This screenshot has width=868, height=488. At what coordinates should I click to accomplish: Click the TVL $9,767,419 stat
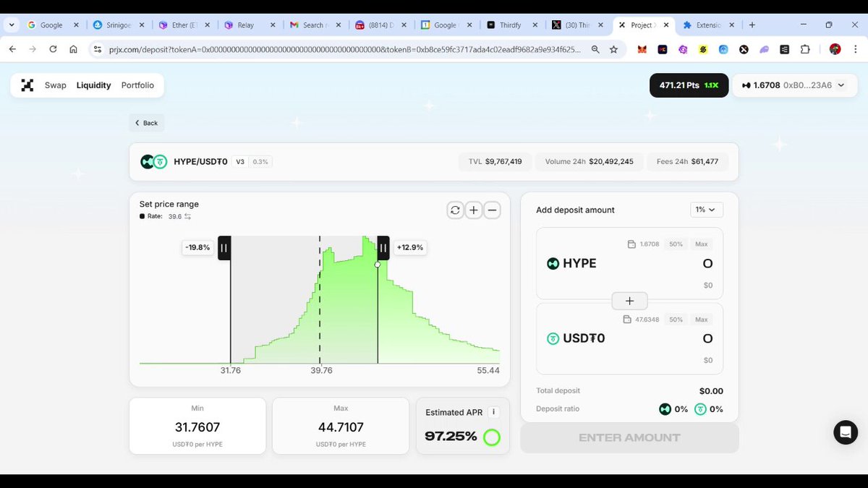tap(495, 162)
